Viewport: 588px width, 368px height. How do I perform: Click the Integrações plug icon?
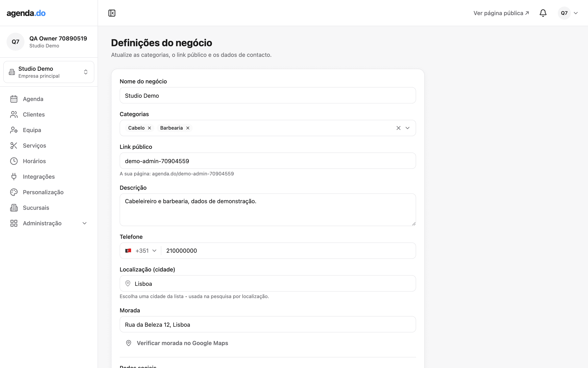(14, 177)
